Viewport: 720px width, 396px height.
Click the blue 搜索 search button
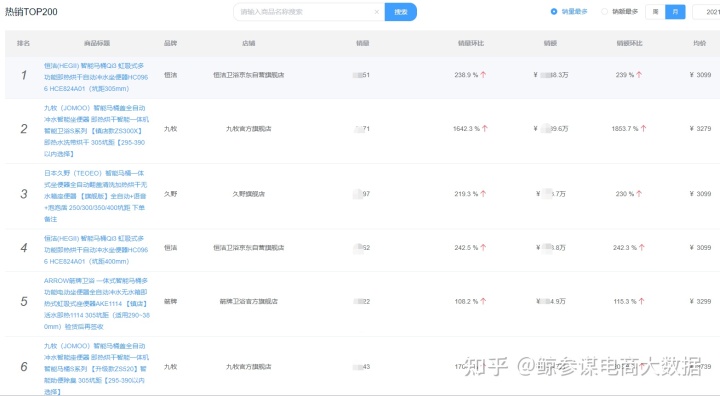coord(401,12)
